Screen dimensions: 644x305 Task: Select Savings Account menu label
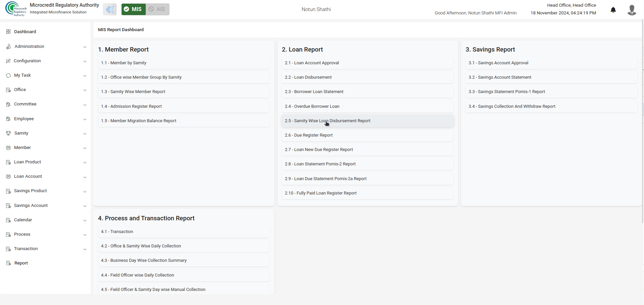[31, 206]
